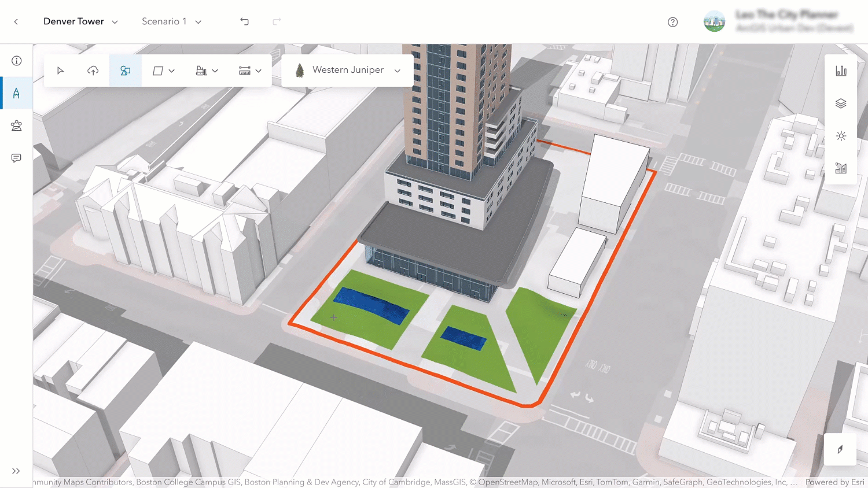This screenshot has width=868, height=488.
Task: Open the layers panel
Action: click(841, 103)
